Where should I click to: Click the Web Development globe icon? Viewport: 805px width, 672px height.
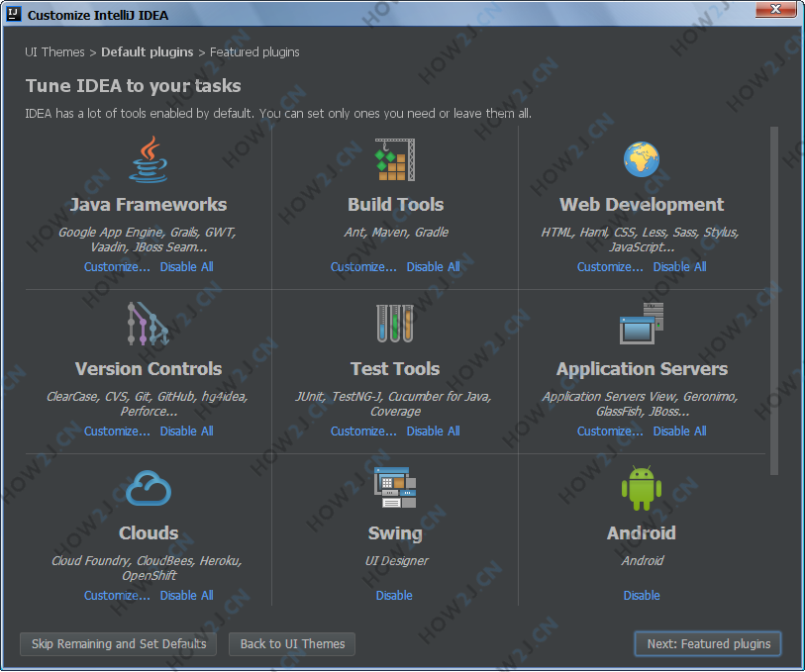pyautogui.click(x=642, y=159)
